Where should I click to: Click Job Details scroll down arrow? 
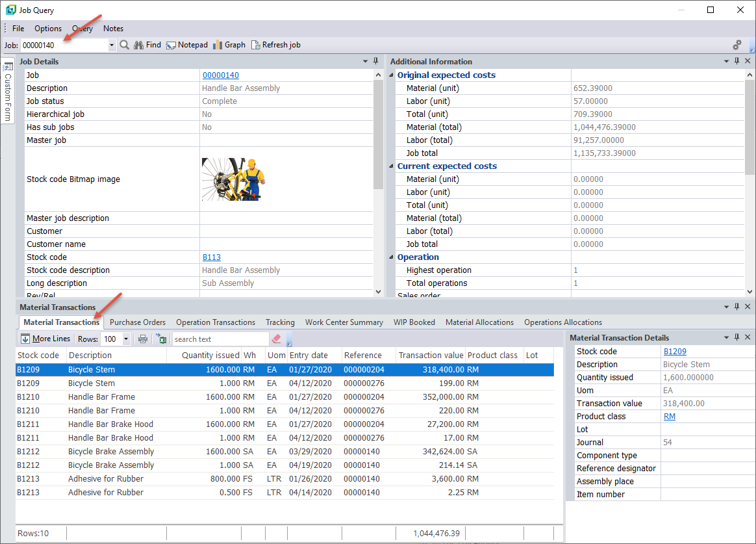click(378, 292)
